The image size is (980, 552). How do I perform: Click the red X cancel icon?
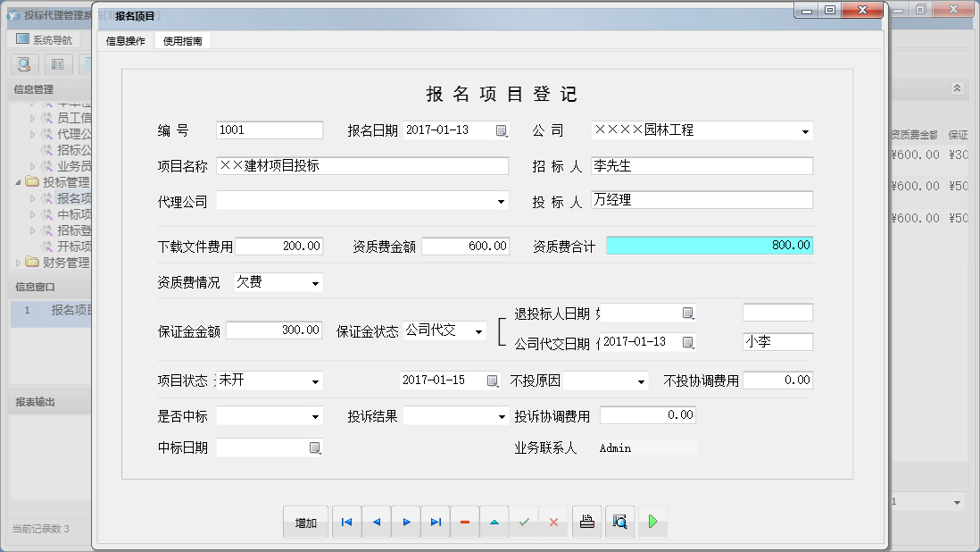[554, 521]
